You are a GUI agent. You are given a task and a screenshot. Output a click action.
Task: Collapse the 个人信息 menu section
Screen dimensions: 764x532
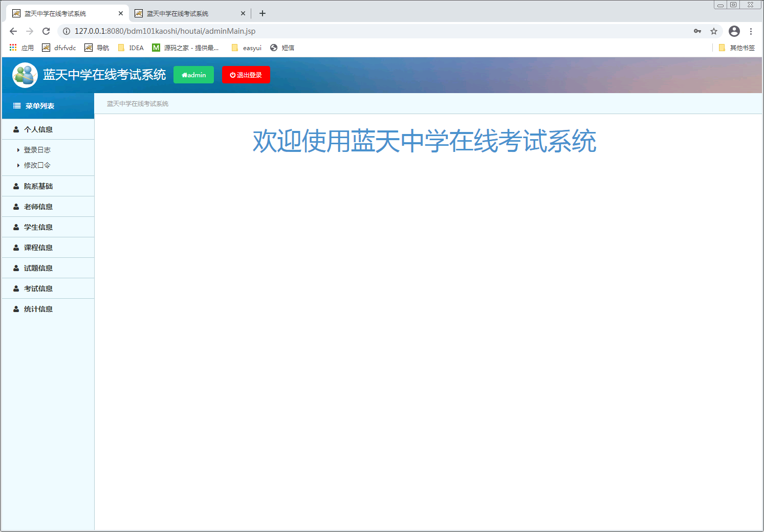click(48, 129)
